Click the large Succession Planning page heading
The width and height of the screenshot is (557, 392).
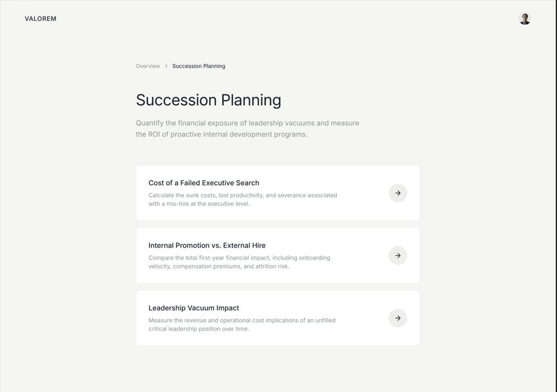click(x=208, y=100)
